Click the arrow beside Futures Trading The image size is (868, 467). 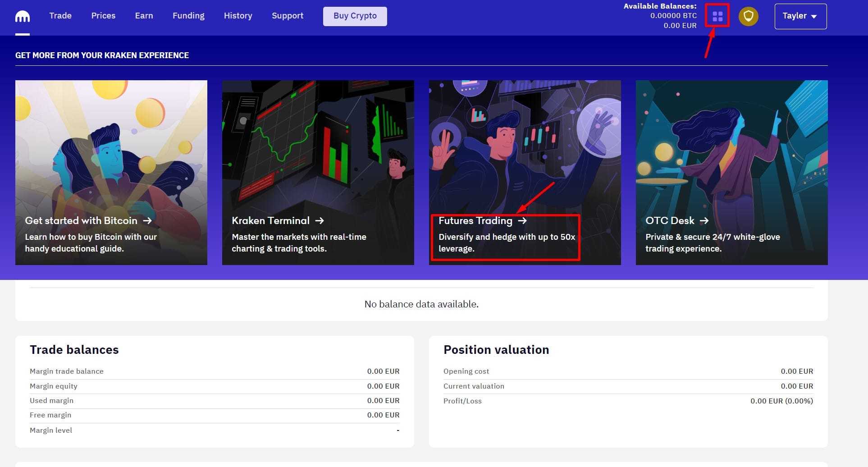523,220
